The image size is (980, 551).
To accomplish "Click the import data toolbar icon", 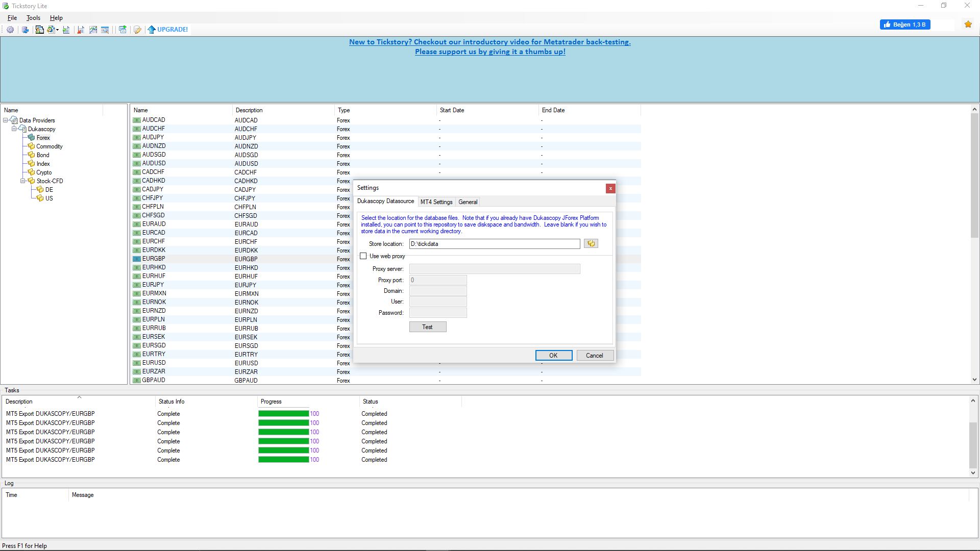I will point(66,30).
